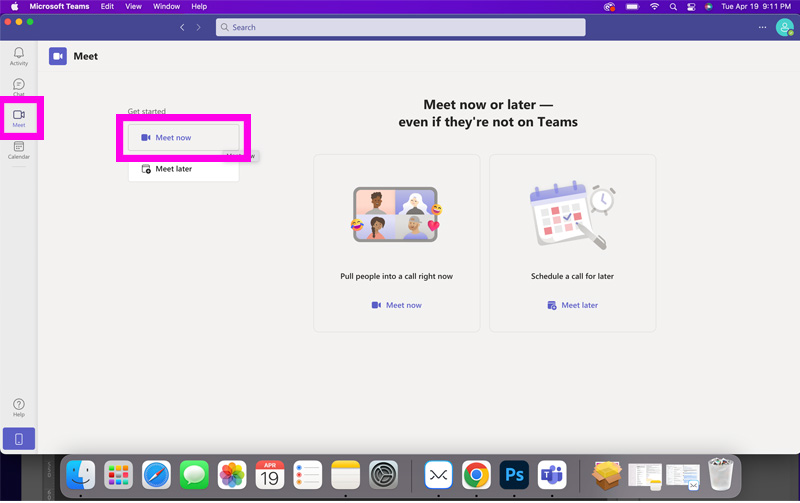
Task: Select Meet in the Teams sidebar
Action: click(19, 118)
